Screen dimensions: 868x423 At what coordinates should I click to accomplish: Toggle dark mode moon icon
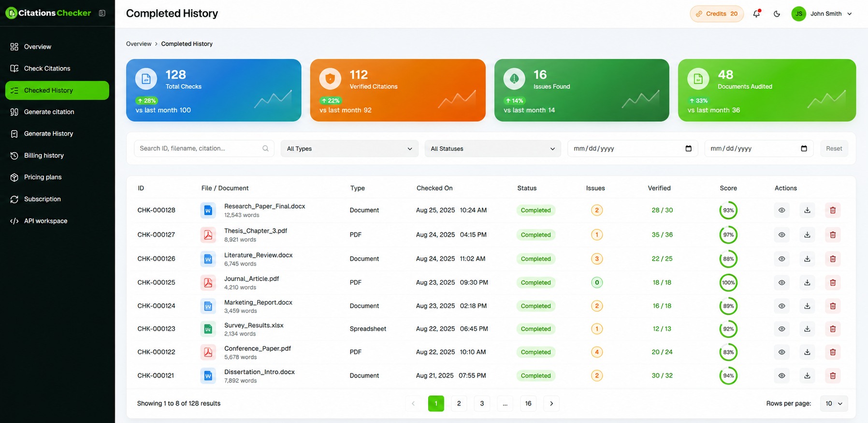click(x=777, y=14)
